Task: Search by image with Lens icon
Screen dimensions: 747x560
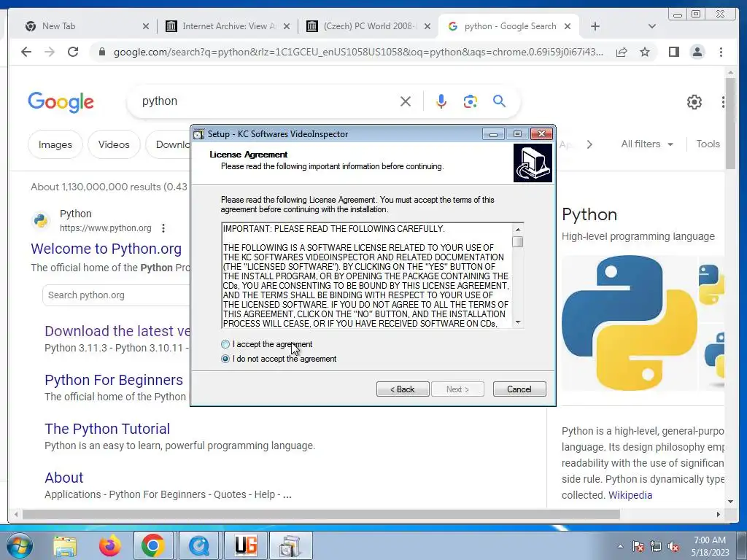Action: click(x=471, y=101)
